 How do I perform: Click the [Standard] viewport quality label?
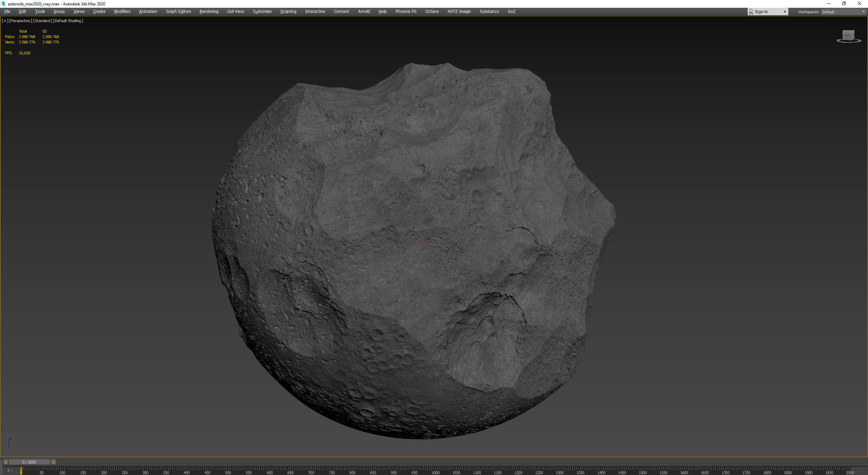tap(43, 21)
